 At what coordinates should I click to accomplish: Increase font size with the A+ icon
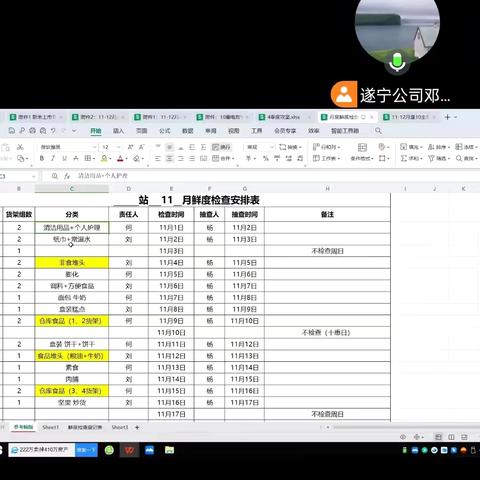[x=130, y=147]
